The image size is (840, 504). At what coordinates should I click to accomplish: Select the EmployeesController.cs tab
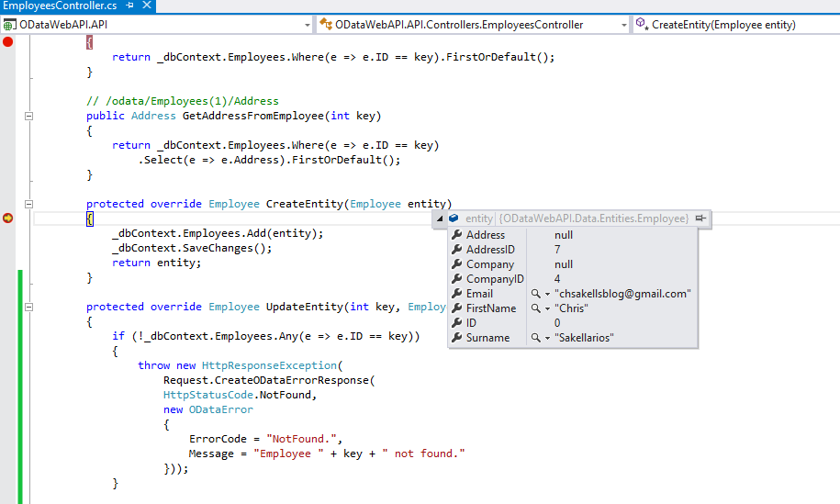point(60,6)
